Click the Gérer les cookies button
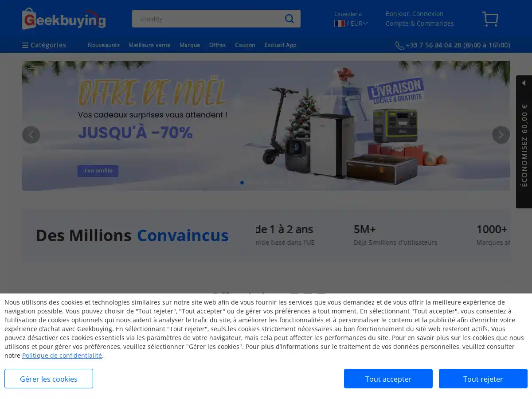The image size is (532, 399). tap(48, 379)
